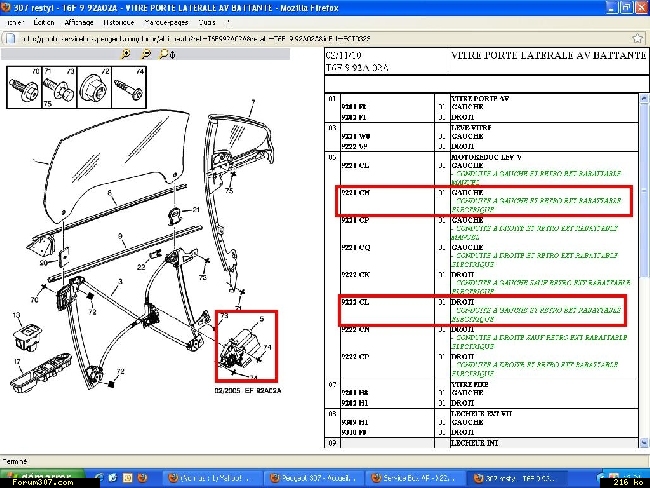Select the VITRE PORTE AV heading

479,99
